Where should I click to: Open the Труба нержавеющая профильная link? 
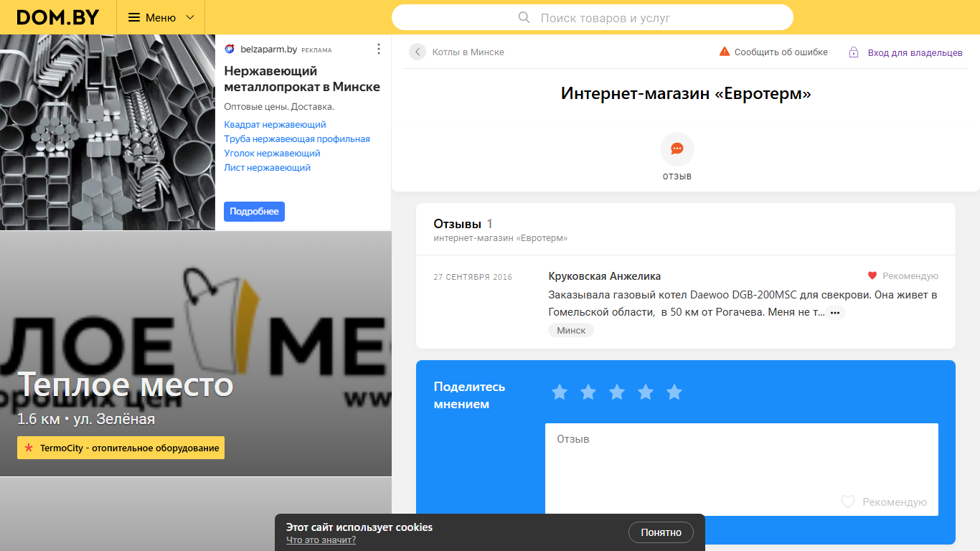pyautogui.click(x=297, y=139)
